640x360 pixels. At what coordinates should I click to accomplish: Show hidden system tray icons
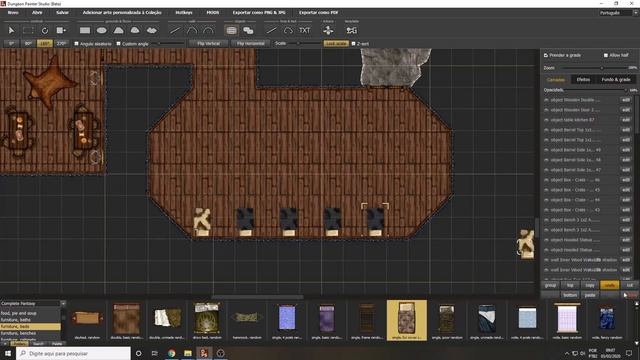567,353
